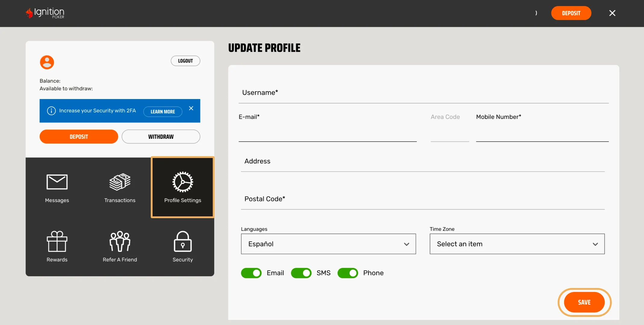The image size is (644, 325).
Task: Open the Languages dropdown showing Español
Action: coord(328,244)
